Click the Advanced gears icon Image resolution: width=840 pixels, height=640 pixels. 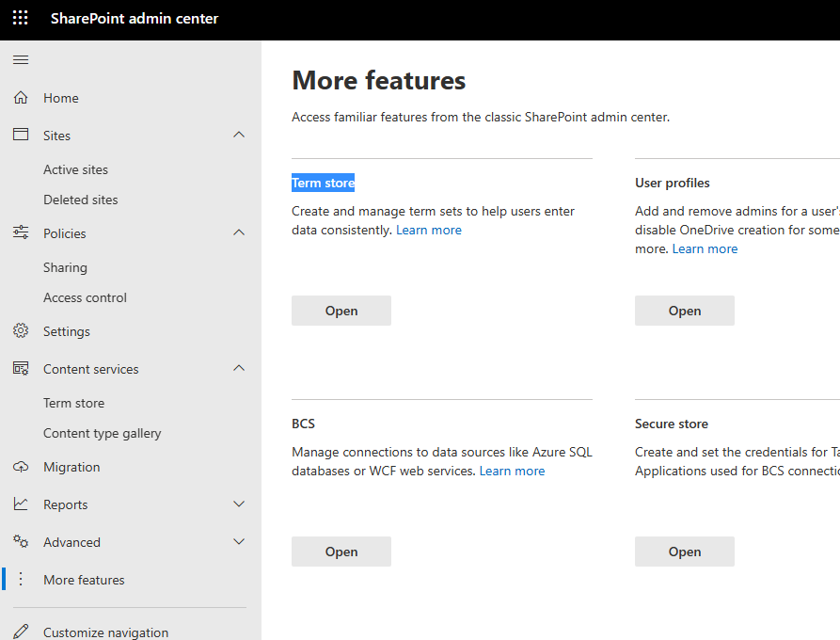coord(21,541)
